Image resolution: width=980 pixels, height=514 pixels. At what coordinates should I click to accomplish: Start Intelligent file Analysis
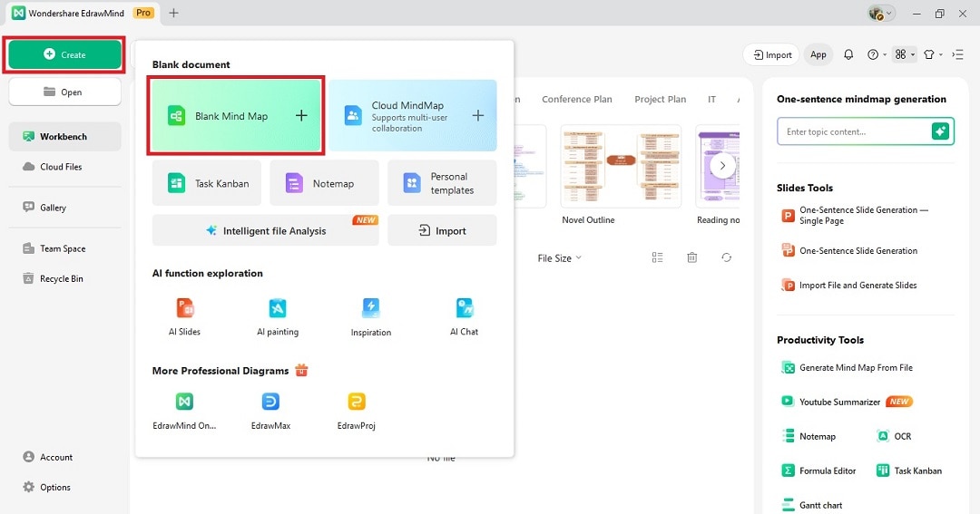click(x=266, y=230)
